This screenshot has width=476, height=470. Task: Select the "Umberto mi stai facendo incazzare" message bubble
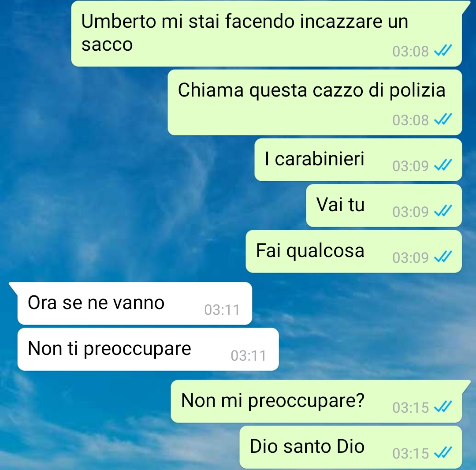267,34
